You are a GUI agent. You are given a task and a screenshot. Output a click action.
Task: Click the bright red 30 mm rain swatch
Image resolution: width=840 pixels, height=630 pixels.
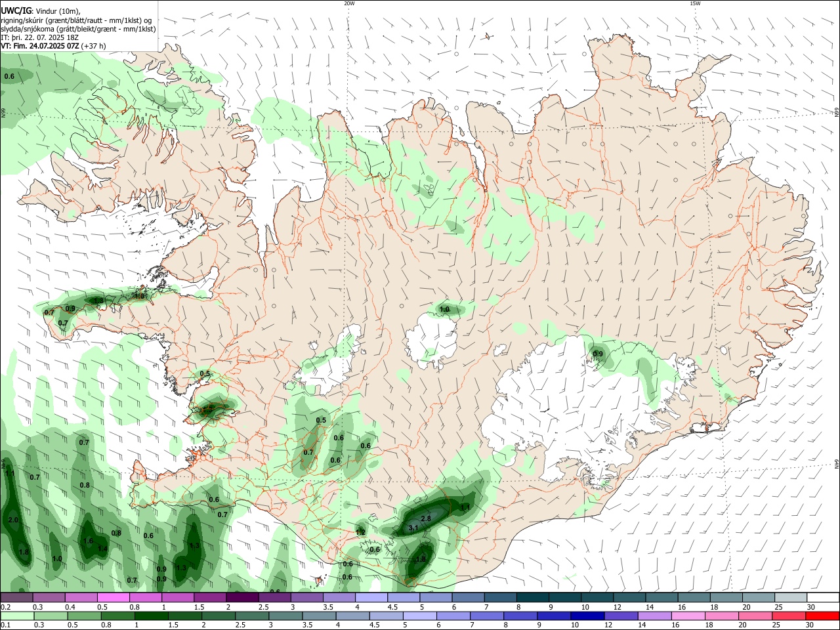[x=822, y=616]
